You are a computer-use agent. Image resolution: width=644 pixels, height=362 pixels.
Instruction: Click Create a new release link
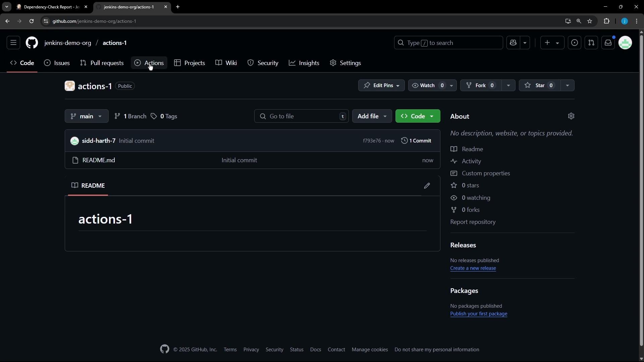473,268
